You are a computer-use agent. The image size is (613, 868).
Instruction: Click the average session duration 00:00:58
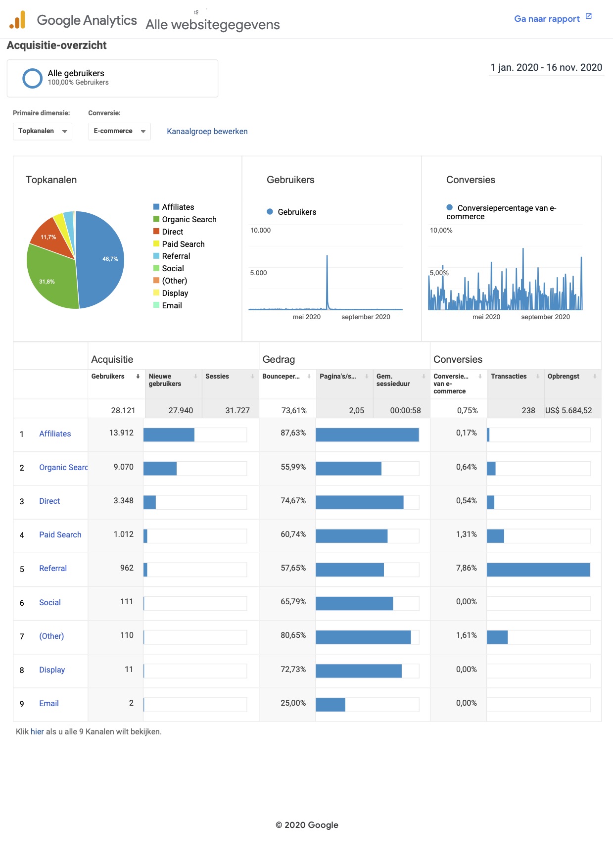tap(405, 411)
